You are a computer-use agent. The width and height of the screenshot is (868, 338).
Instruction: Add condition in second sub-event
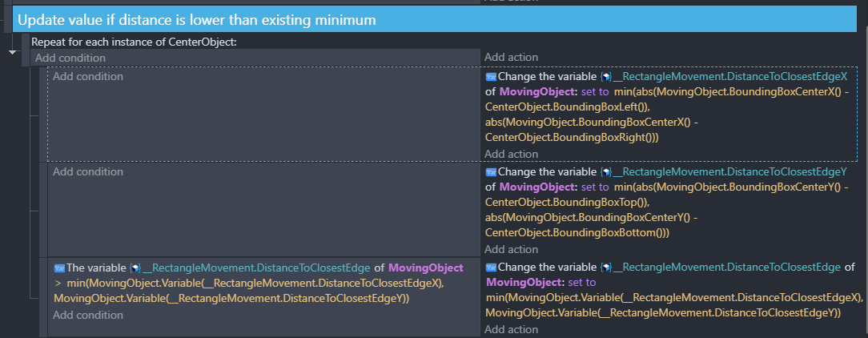pyautogui.click(x=88, y=171)
